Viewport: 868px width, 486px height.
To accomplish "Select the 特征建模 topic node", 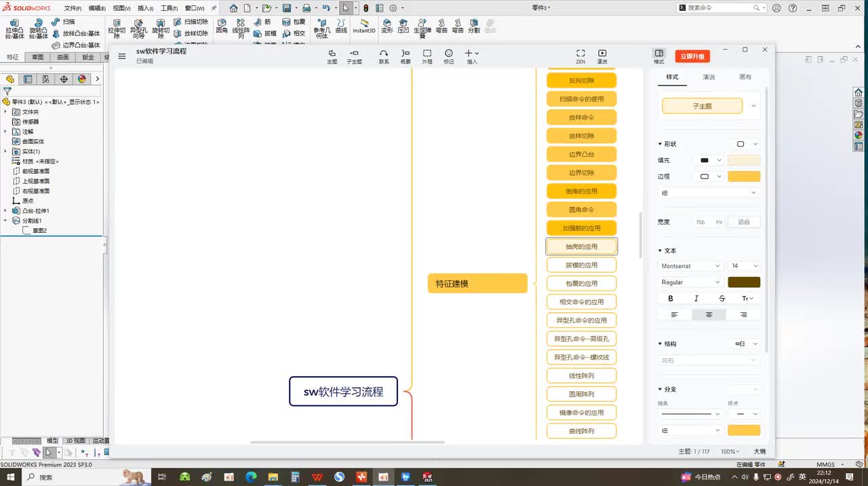I will point(477,283).
